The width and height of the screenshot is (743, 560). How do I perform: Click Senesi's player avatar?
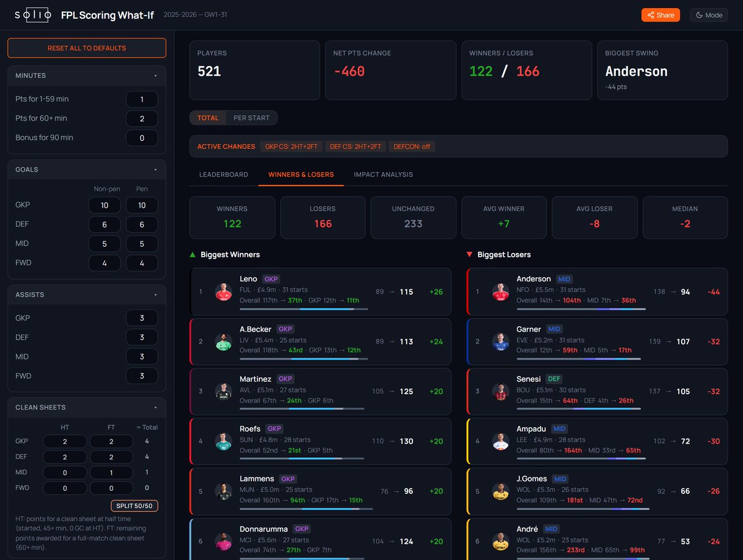500,392
